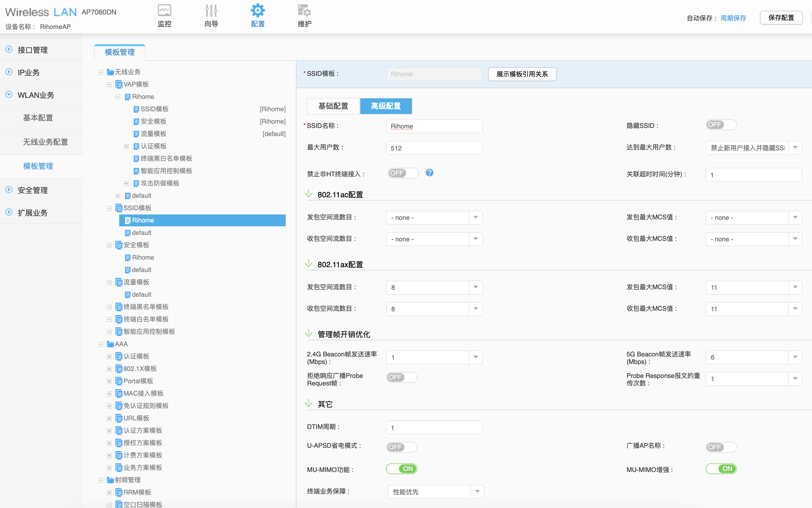Click the 802.1X模板 document icon
Image resolution: width=812 pixels, height=508 pixels.
[119, 369]
